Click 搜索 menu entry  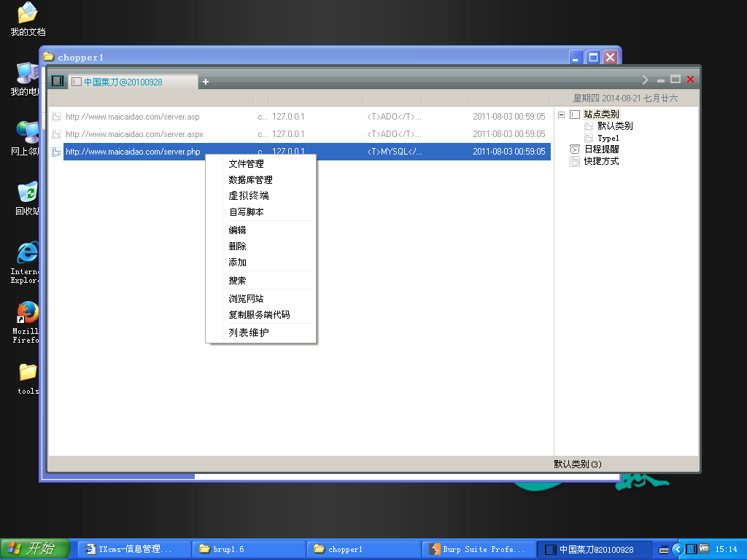click(x=237, y=281)
